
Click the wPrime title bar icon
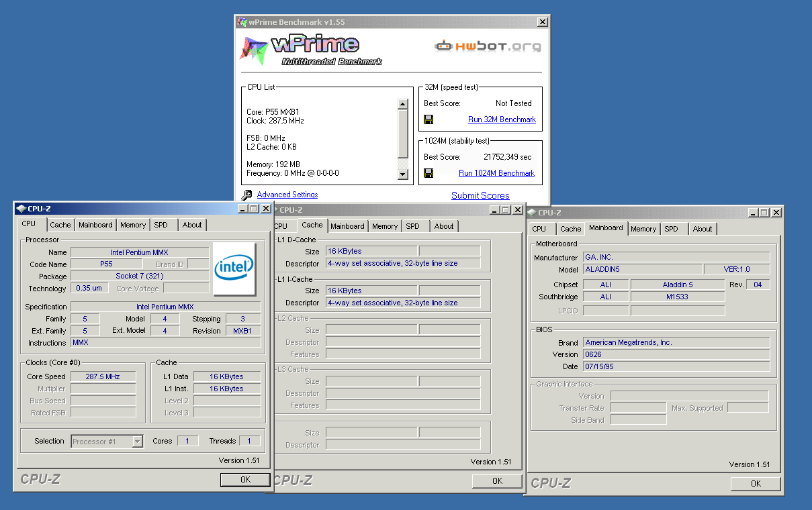(242, 22)
